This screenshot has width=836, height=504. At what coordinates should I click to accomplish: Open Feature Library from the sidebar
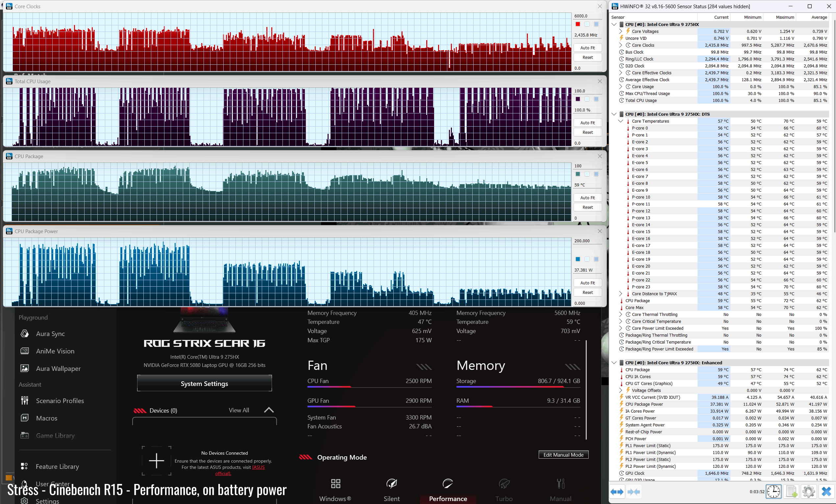point(57,467)
